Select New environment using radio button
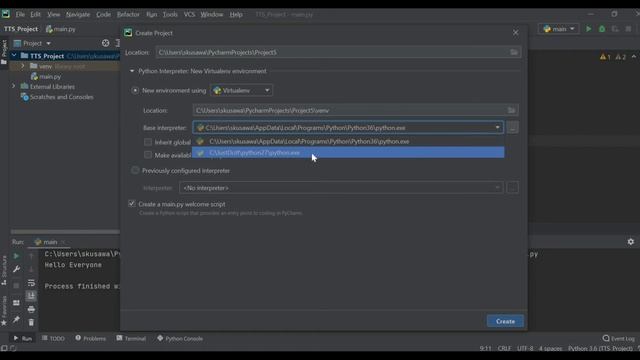 coord(135,91)
